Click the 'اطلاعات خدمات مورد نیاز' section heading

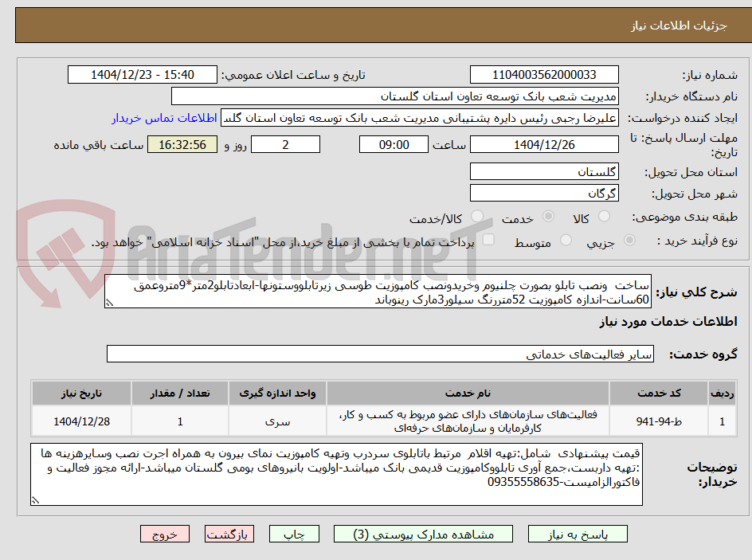pyautogui.click(x=668, y=322)
